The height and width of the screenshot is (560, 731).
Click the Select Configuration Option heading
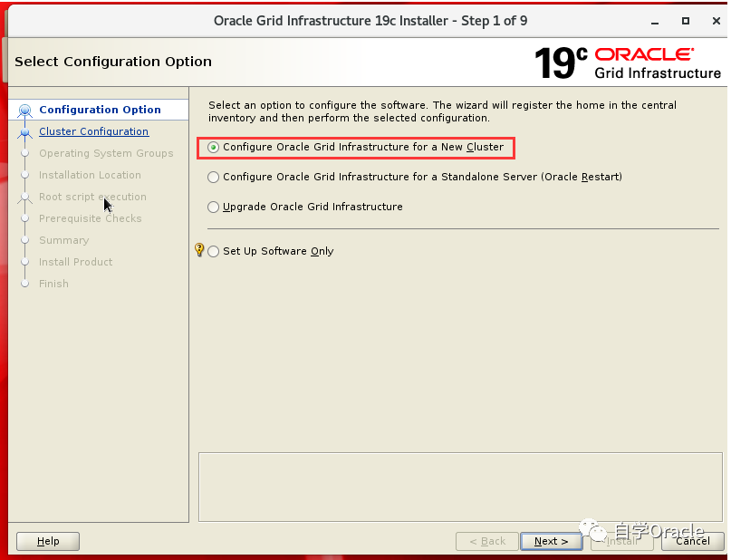[113, 62]
